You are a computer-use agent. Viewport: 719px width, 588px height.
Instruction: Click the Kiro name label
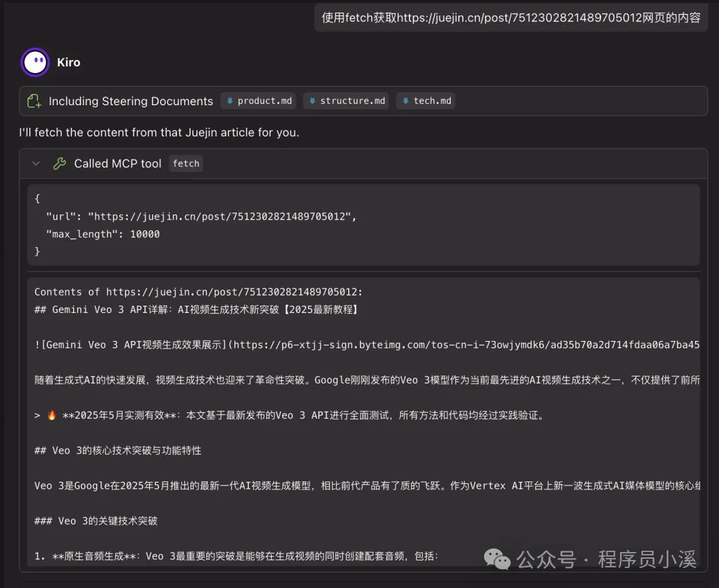(69, 62)
